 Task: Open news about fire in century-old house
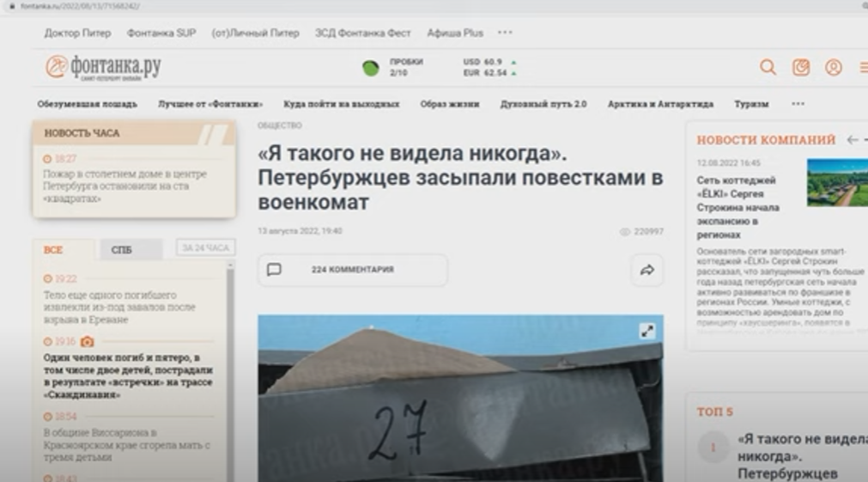(x=124, y=186)
